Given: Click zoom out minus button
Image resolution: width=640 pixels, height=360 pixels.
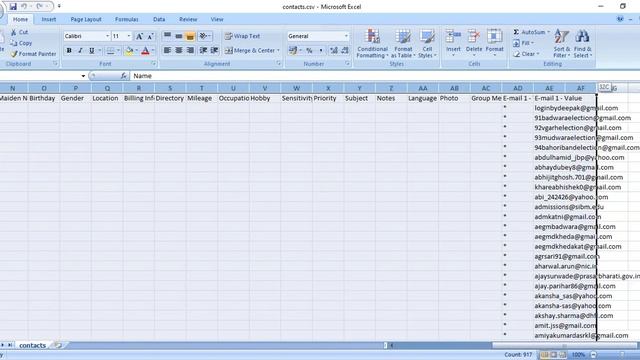Looking at the screenshot, I should [593, 355].
